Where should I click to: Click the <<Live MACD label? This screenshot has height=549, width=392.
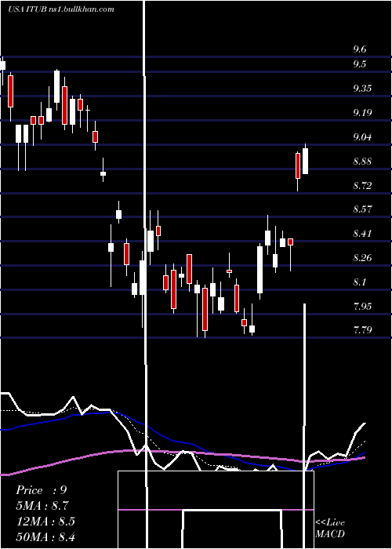[x=330, y=528]
